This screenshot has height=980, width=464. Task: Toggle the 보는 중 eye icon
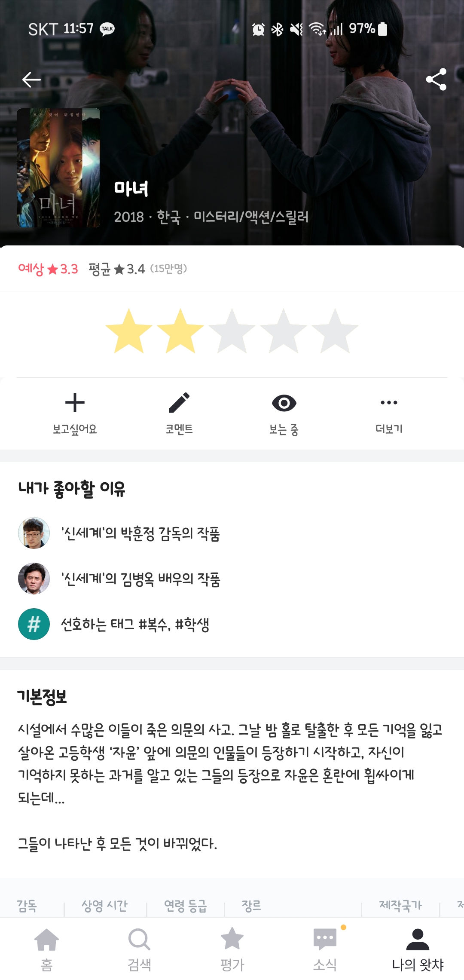coord(284,403)
